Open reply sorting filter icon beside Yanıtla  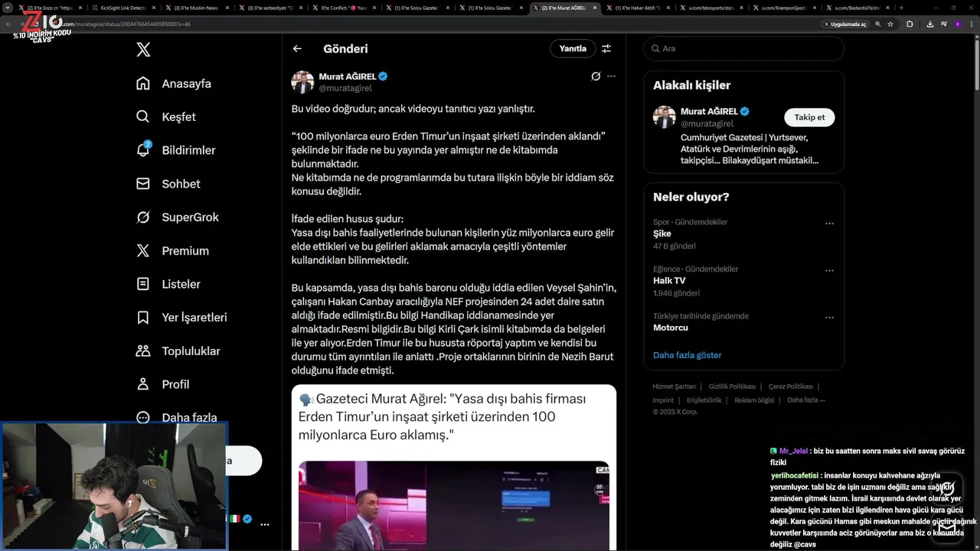[x=606, y=48]
